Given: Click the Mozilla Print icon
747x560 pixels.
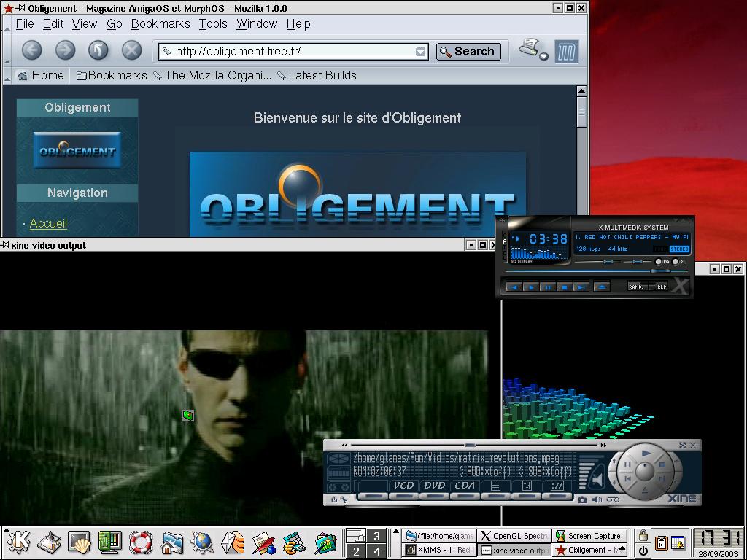Looking at the screenshot, I should [x=529, y=47].
